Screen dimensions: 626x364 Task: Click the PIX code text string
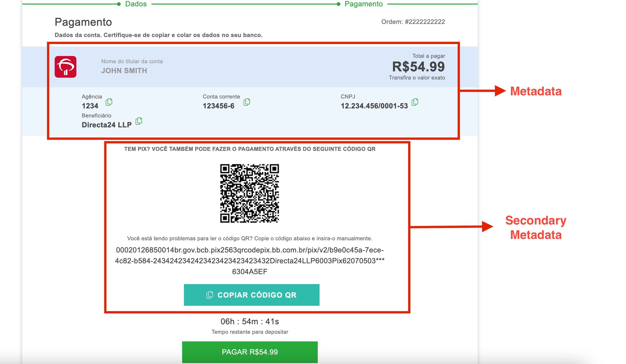tap(250, 261)
